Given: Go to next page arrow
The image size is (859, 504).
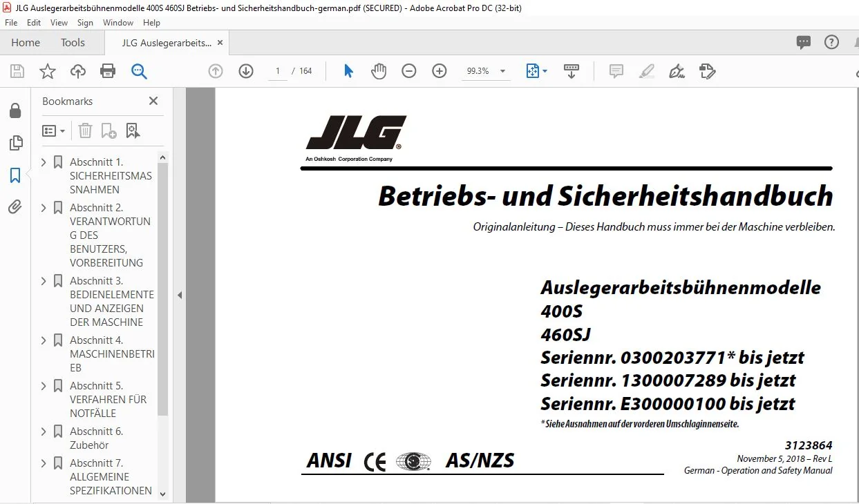Looking at the screenshot, I should click(x=246, y=71).
